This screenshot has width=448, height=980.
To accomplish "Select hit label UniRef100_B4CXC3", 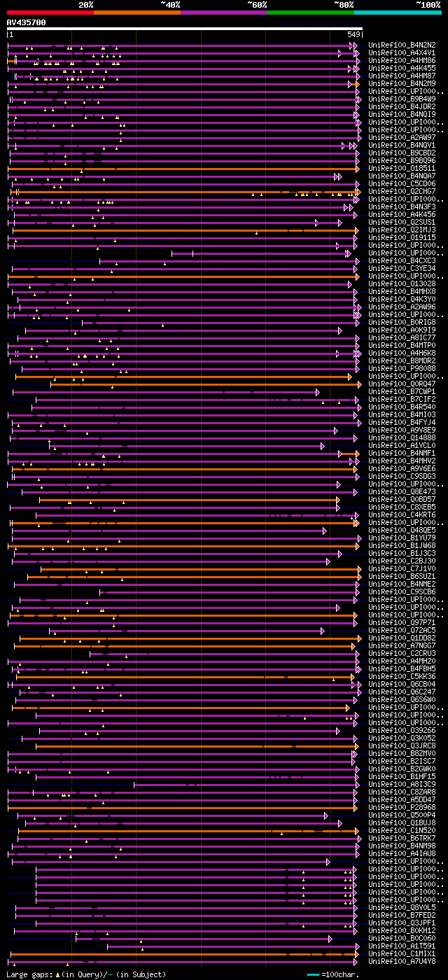I will click(x=401, y=260).
